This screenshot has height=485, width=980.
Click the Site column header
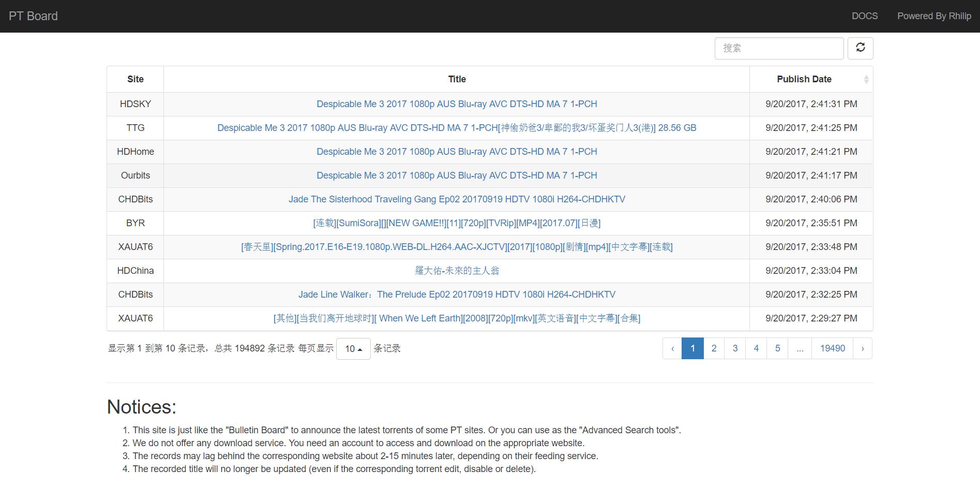tap(135, 79)
